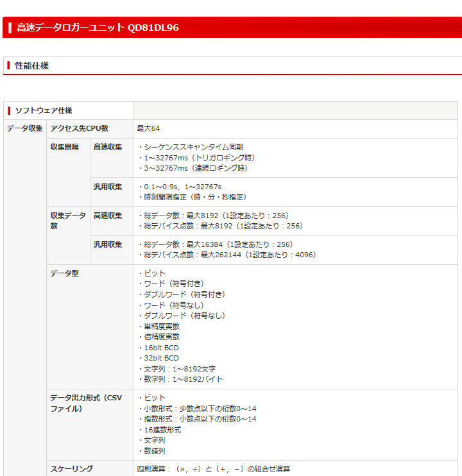This screenshot has height=476, width=462.
Task: Click the ワード（符号なし） entry
Action: coord(173,305)
